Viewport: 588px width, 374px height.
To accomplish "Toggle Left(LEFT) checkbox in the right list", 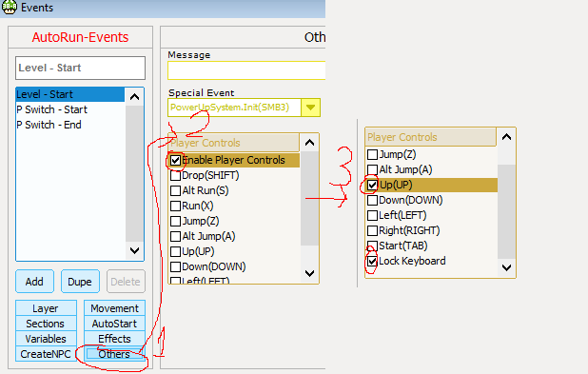I will click(372, 215).
